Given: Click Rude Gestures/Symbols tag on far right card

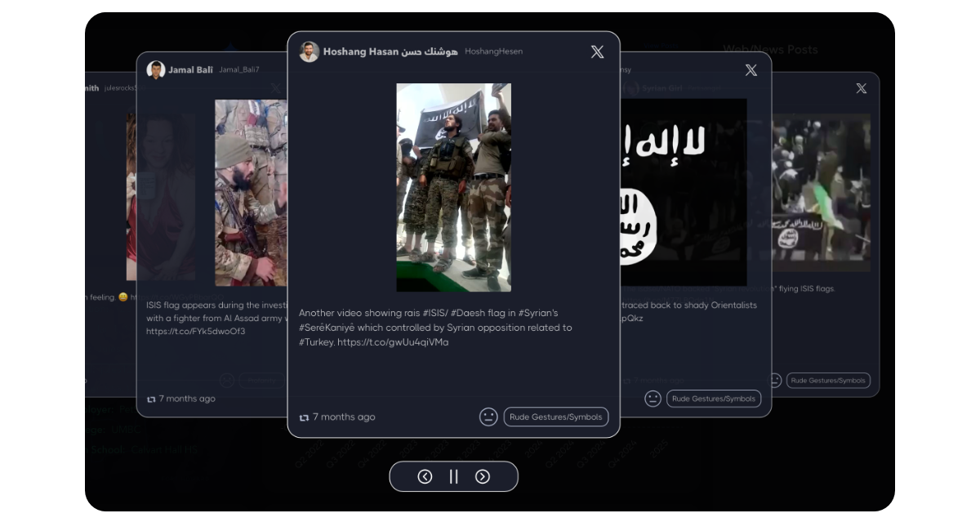Looking at the screenshot, I should coord(827,381).
